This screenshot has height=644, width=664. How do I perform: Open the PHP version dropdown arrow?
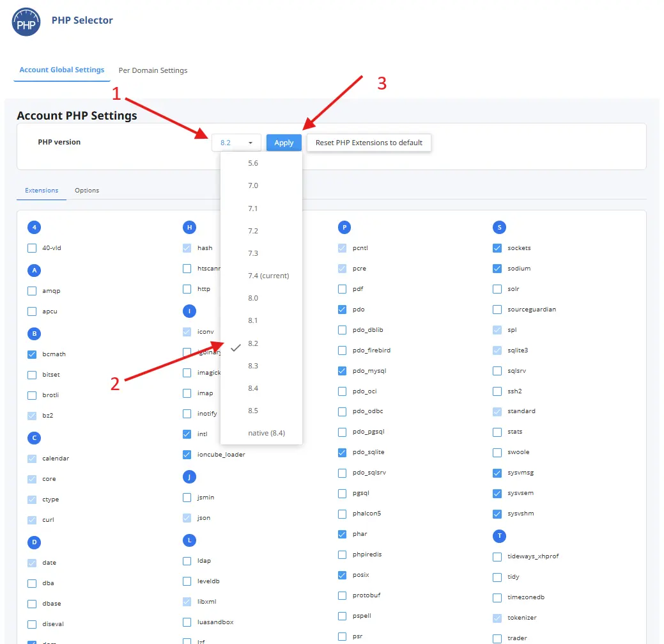click(251, 143)
